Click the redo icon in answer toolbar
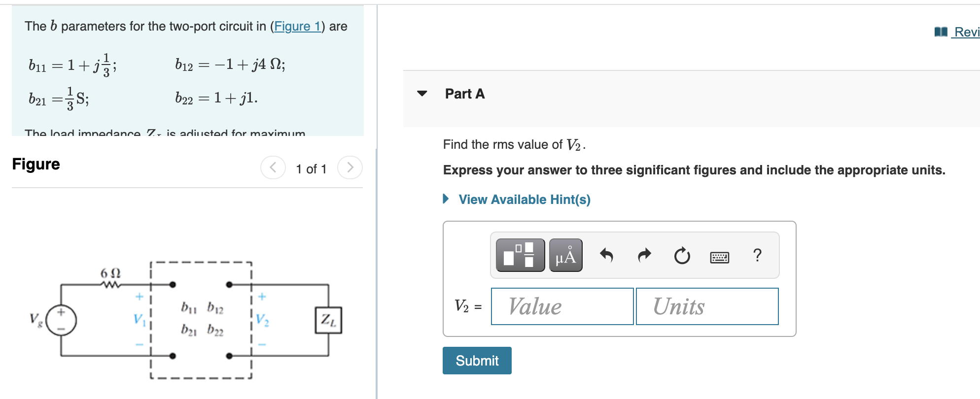Image resolution: width=980 pixels, height=399 pixels. click(x=644, y=255)
